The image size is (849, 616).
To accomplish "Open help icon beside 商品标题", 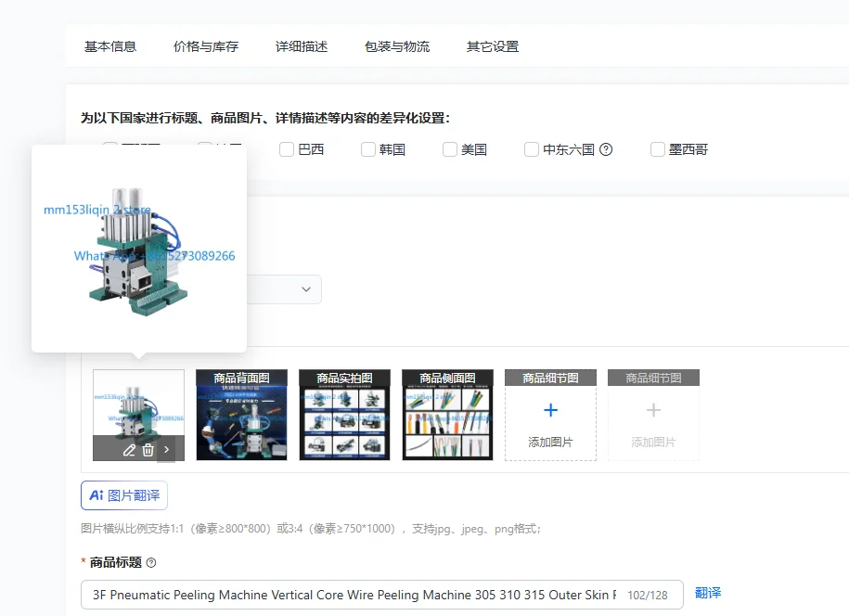I will coord(151,563).
